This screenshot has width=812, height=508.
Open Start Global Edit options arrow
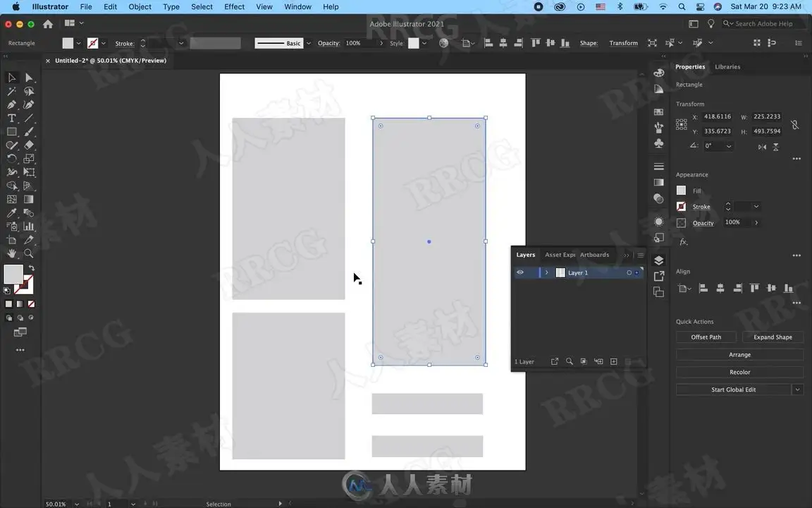point(797,389)
